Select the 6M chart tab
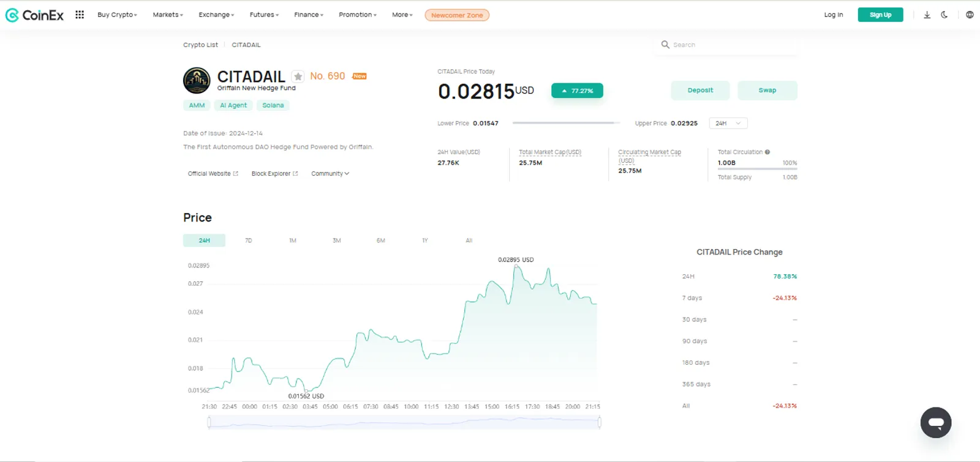Image resolution: width=980 pixels, height=462 pixels. pyautogui.click(x=381, y=240)
